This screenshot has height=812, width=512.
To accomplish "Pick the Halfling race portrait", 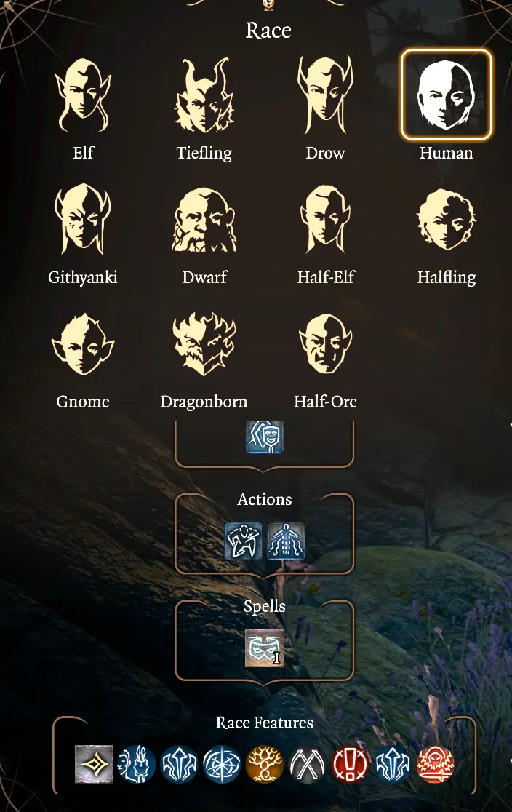I will pyautogui.click(x=447, y=220).
